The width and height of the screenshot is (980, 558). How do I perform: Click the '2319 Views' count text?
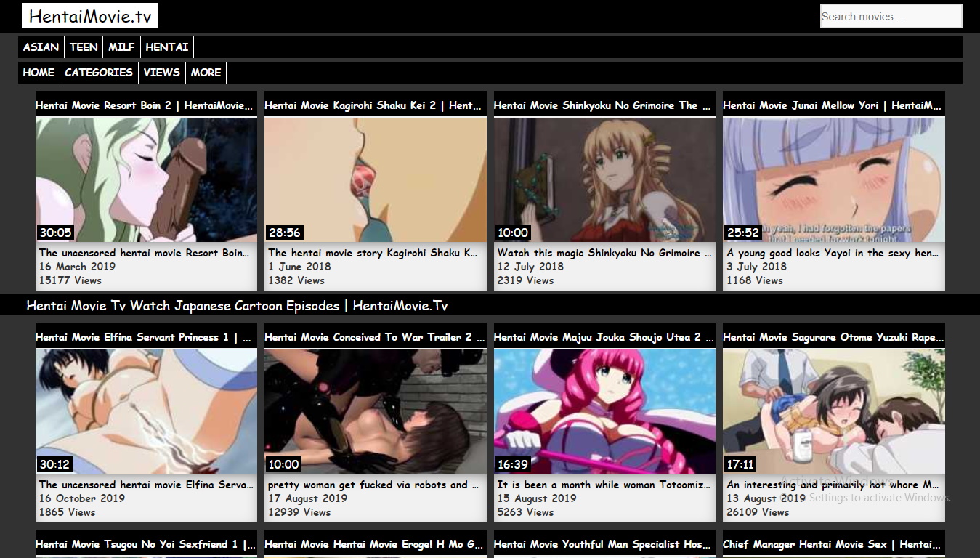point(526,280)
